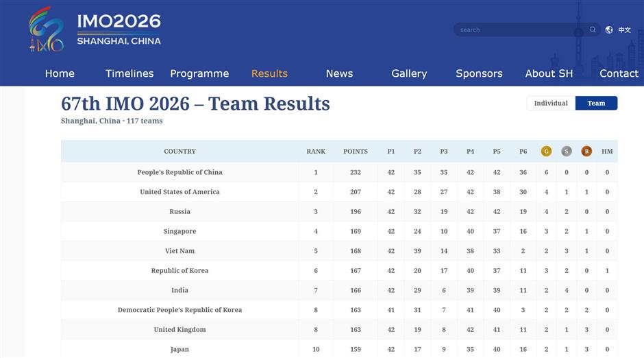Click China's points value 232
Image resolution: width=644 pixels, height=358 pixels.
356,172
